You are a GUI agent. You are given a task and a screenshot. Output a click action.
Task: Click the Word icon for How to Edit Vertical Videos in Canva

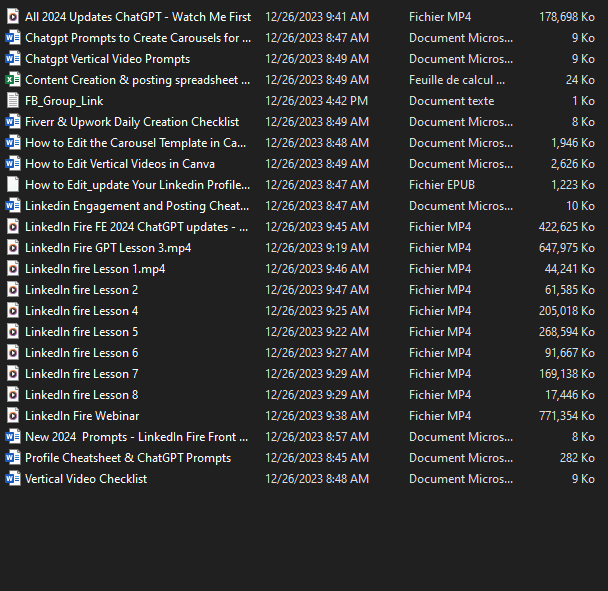[13, 164]
